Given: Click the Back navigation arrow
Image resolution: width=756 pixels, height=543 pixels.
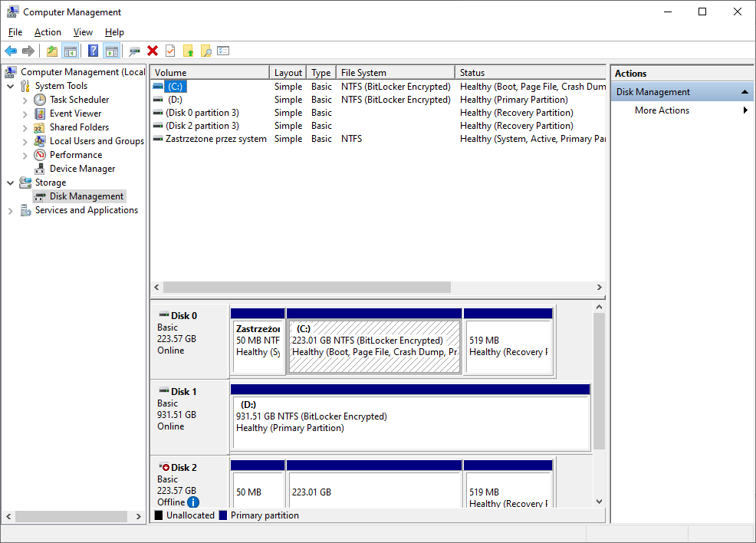Looking at the screenshot, I should (x=11, y=51).
